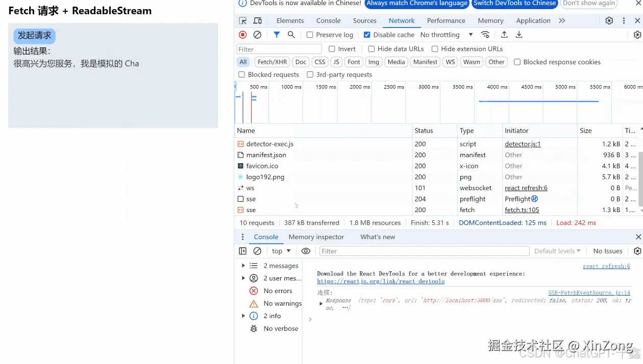Viewport: 643px width, 364px height.
Task: Close the console drawer
Action: 638,237
